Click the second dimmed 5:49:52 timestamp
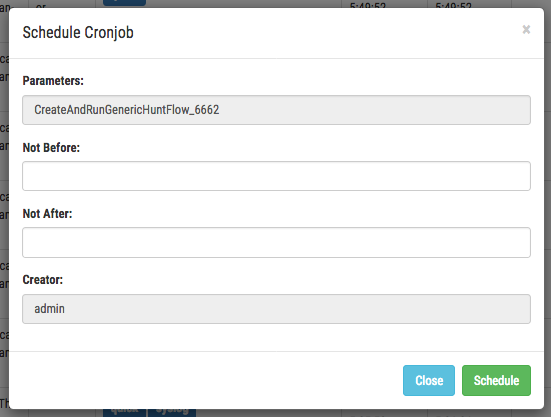 [453, 5]
